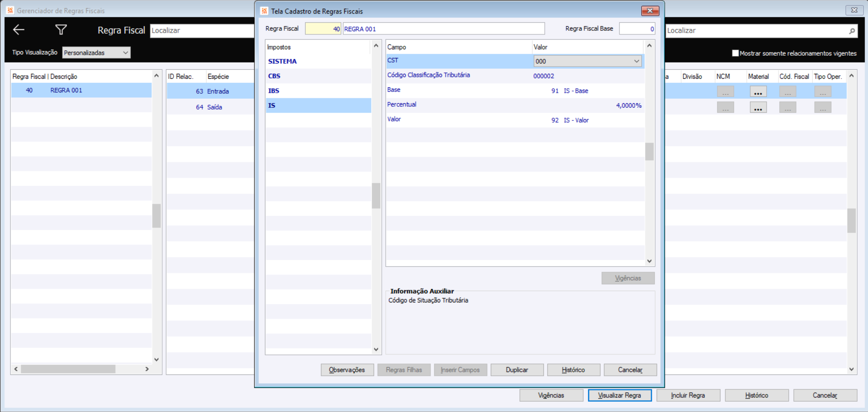
Task: Click Regras Filhas button
Action: coord(404,370)
